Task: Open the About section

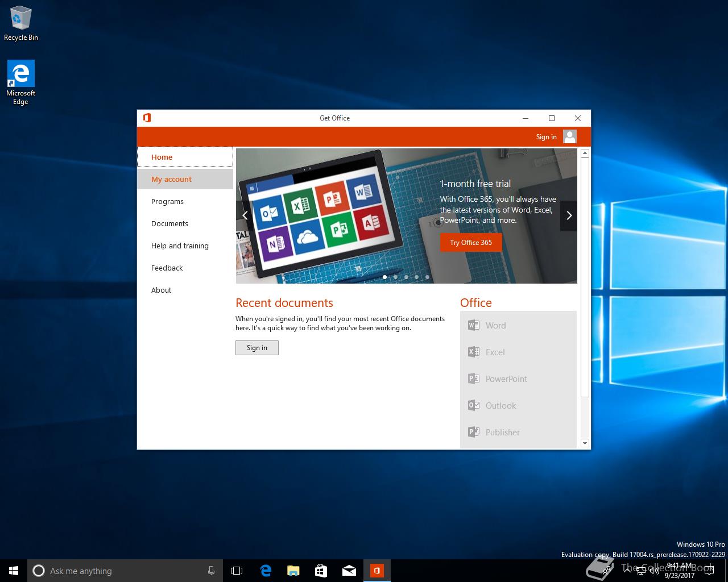Action: [185, 290]
